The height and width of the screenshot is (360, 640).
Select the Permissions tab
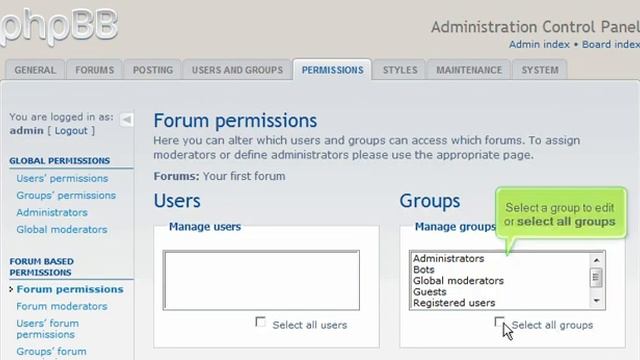tap(332, 70)
